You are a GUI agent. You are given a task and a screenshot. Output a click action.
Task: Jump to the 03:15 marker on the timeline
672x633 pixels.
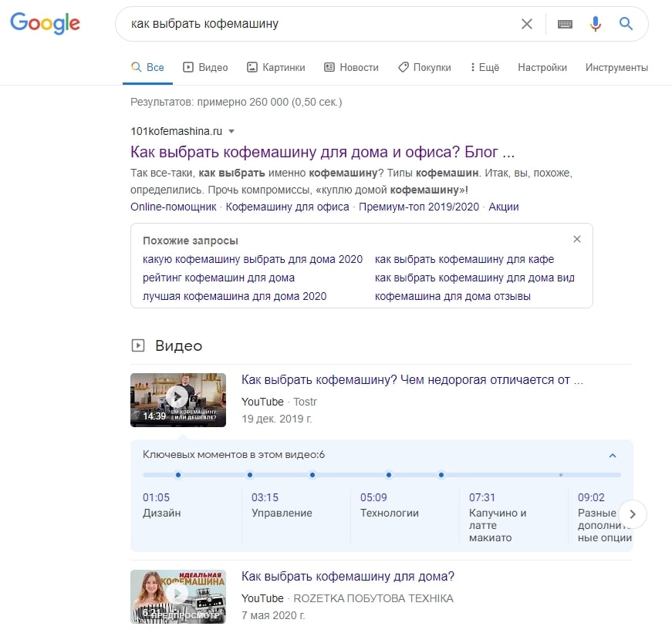pyautogui.click(x=250, y=475)
